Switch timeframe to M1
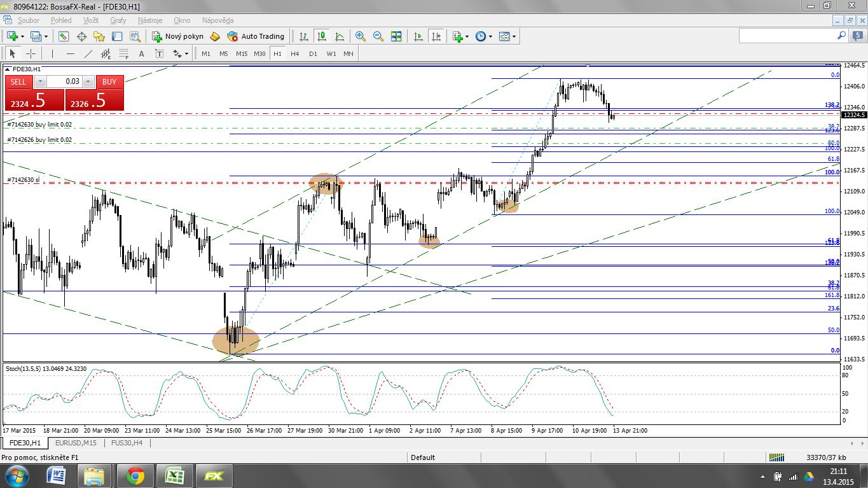The height and width of the screenshot is (488, 868). (206, 53)
